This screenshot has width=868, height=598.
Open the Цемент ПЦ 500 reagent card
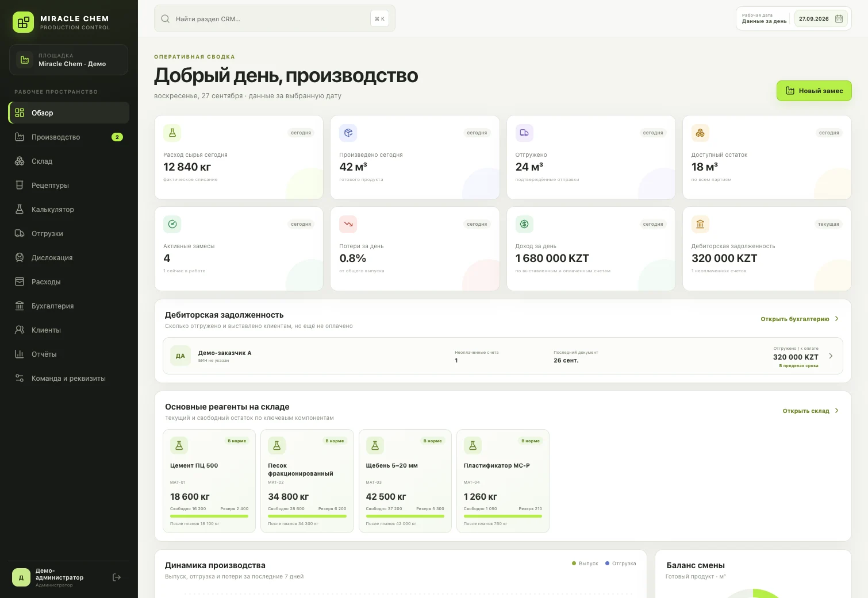point(209,481)
